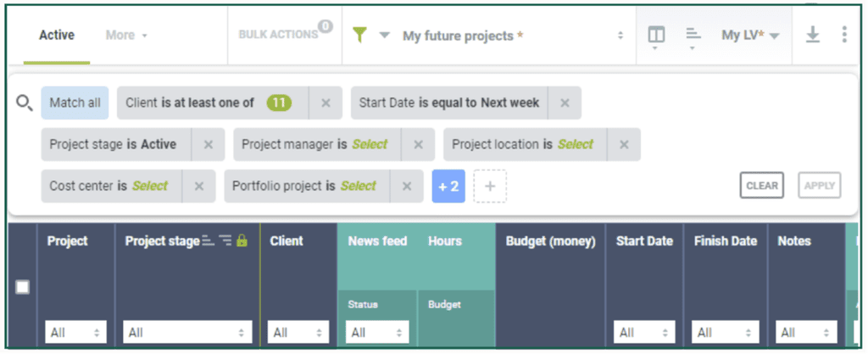Expand the My LV view dropdown
The image size is (868, 354).
point(751,36)
